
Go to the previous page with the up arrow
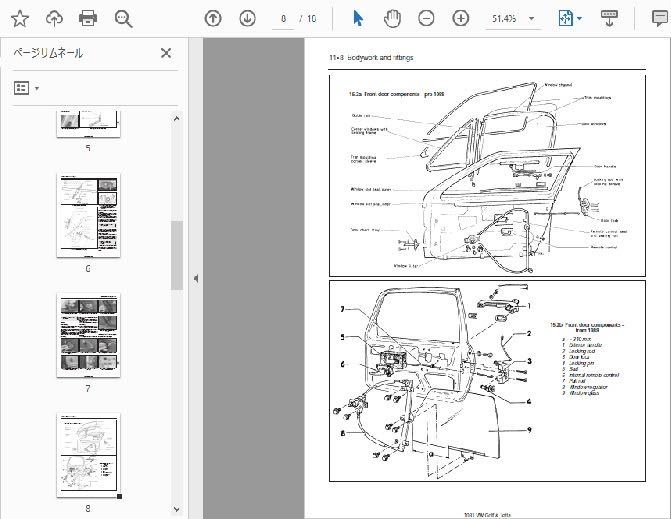coord(213,18)
